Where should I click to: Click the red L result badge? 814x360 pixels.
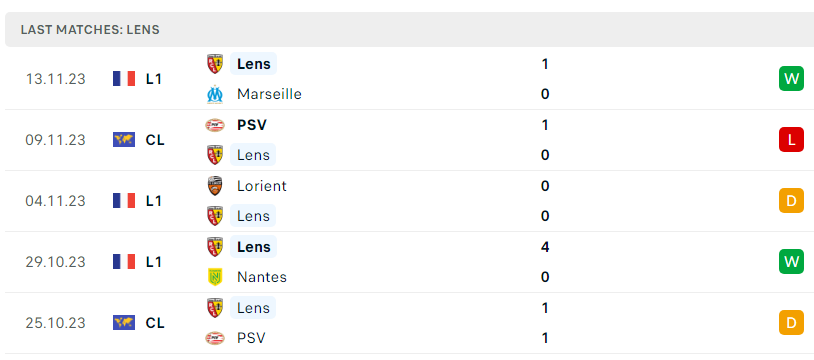pyautogui.click(x=791, y=140)
